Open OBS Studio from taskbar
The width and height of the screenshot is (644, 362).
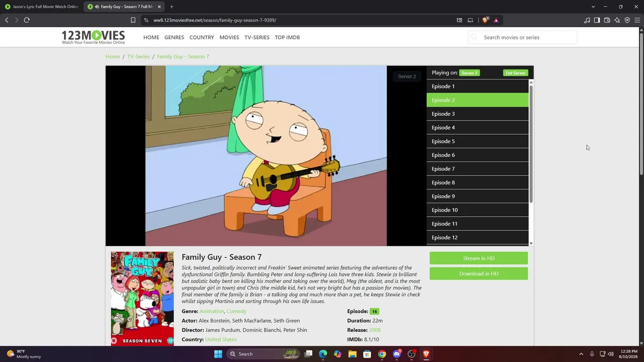412,354
